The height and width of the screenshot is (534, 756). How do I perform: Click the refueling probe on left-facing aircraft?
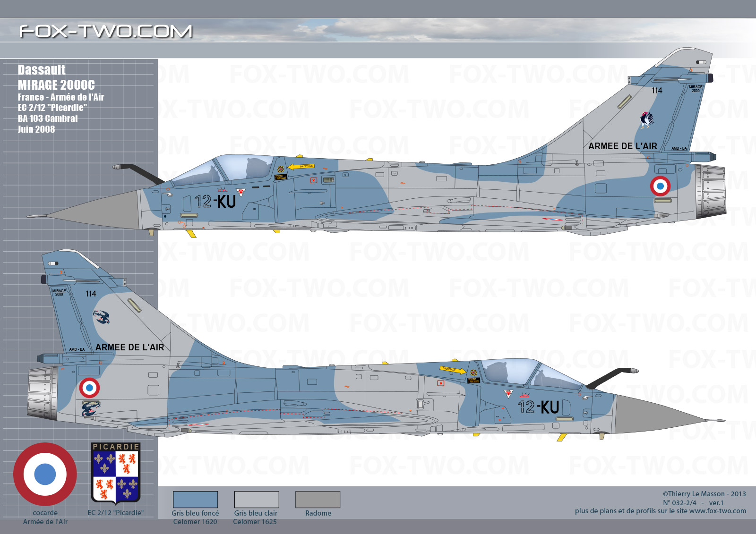138,173
